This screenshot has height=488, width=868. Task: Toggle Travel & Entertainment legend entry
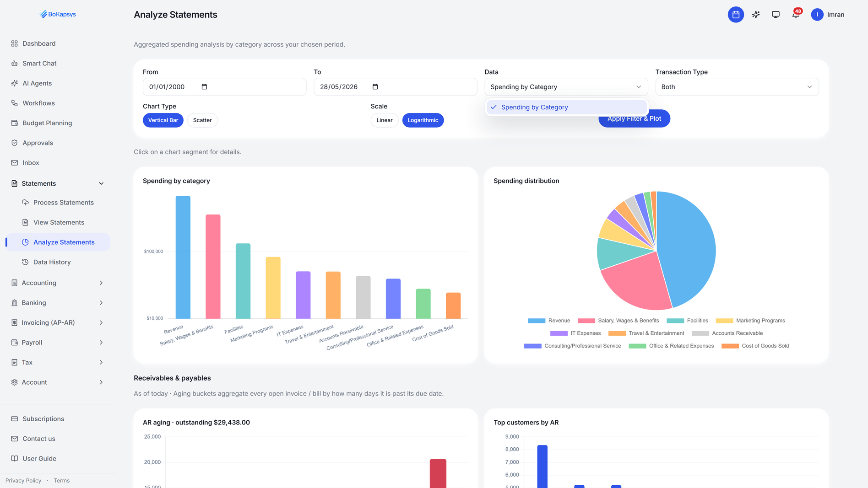point(646,333)
